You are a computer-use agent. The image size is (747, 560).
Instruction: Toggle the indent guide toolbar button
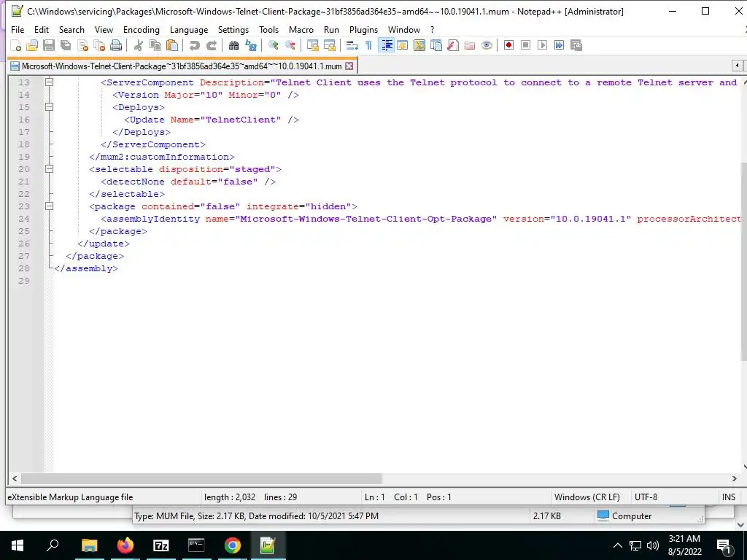pyautogui.click(x=387, y=45)
